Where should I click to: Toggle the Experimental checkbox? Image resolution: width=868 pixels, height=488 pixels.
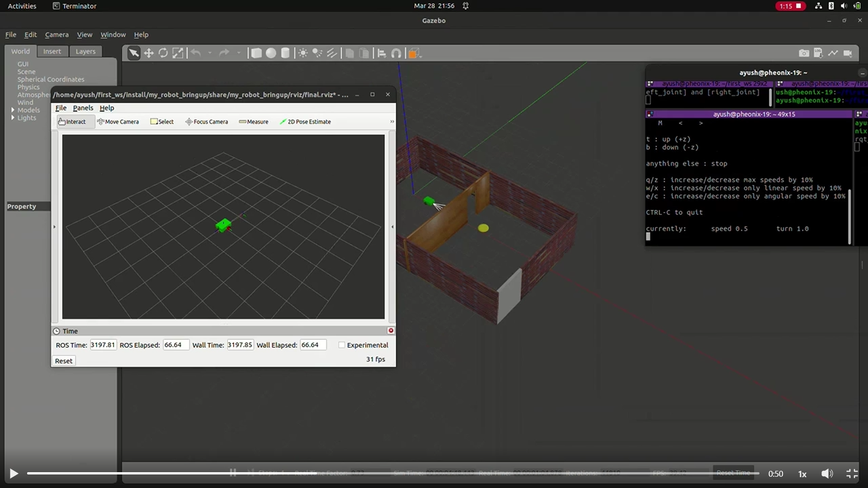[x=342, y=345]
